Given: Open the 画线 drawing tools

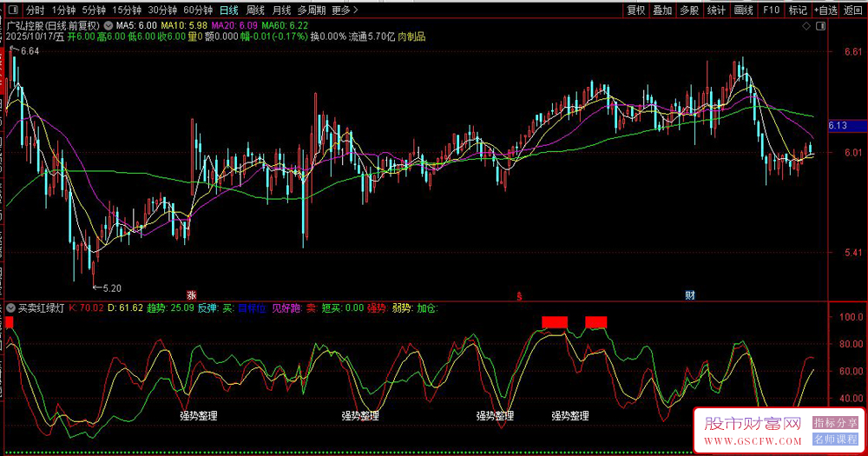Looking at the screenshot, I should [x=743, y=10].
